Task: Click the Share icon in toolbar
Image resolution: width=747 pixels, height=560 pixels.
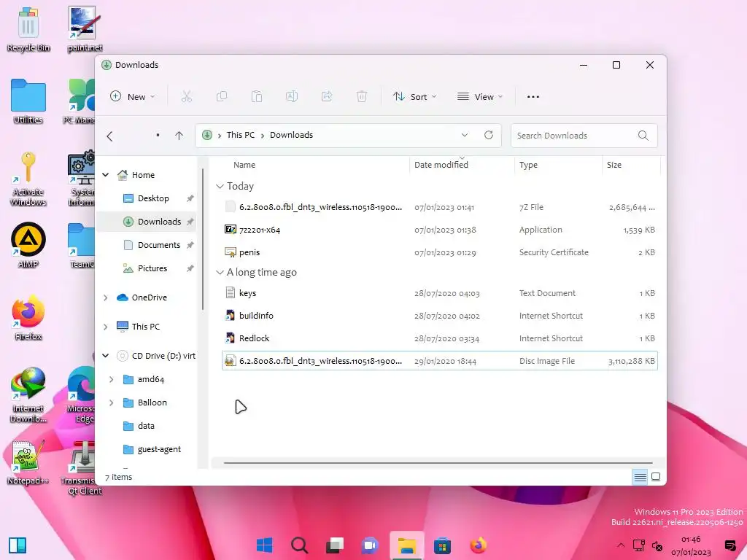Action: (327, 97)
